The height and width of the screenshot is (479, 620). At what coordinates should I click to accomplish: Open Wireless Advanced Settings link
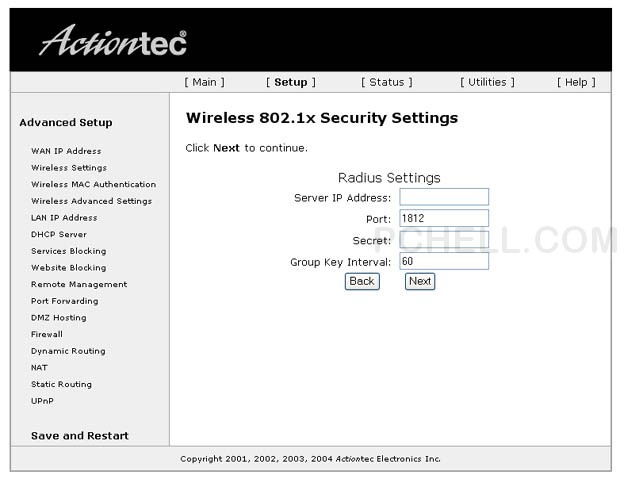(x=91, y=201)
